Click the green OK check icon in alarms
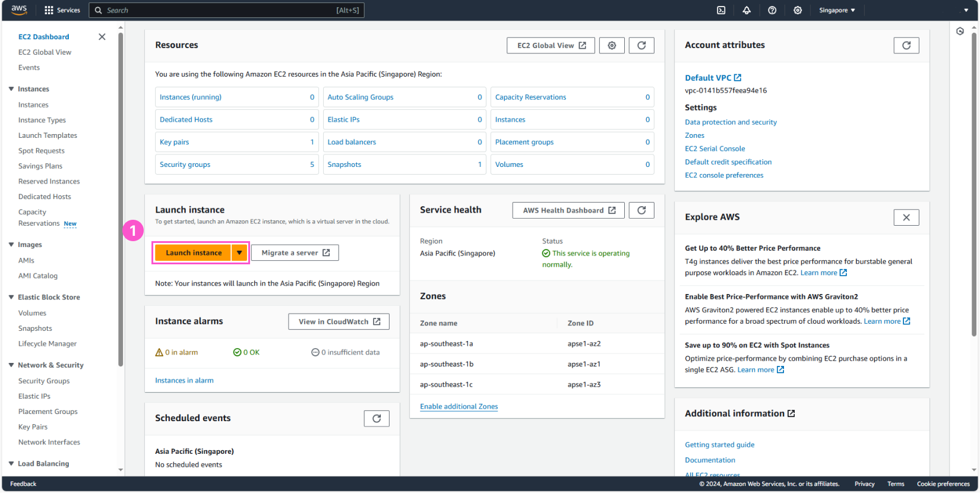The width and height of the screenshot is (980, 493). [x=237, y=352]
